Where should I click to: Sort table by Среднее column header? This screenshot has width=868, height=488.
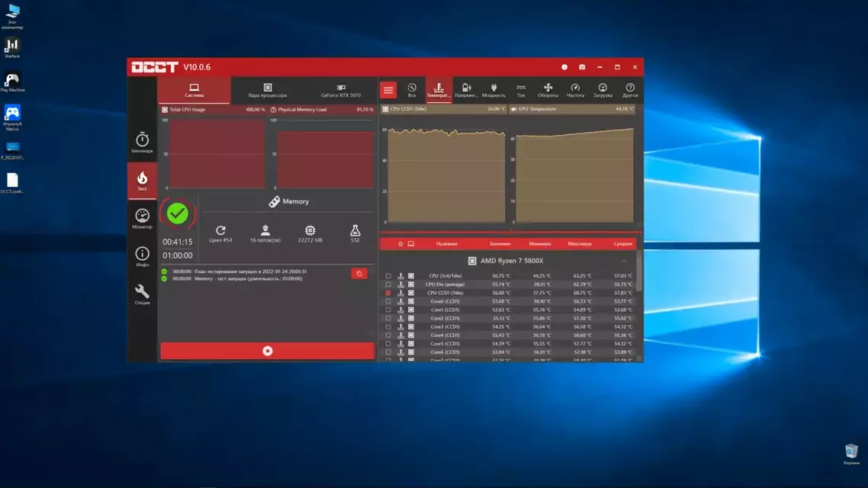(x=622, y=243)
